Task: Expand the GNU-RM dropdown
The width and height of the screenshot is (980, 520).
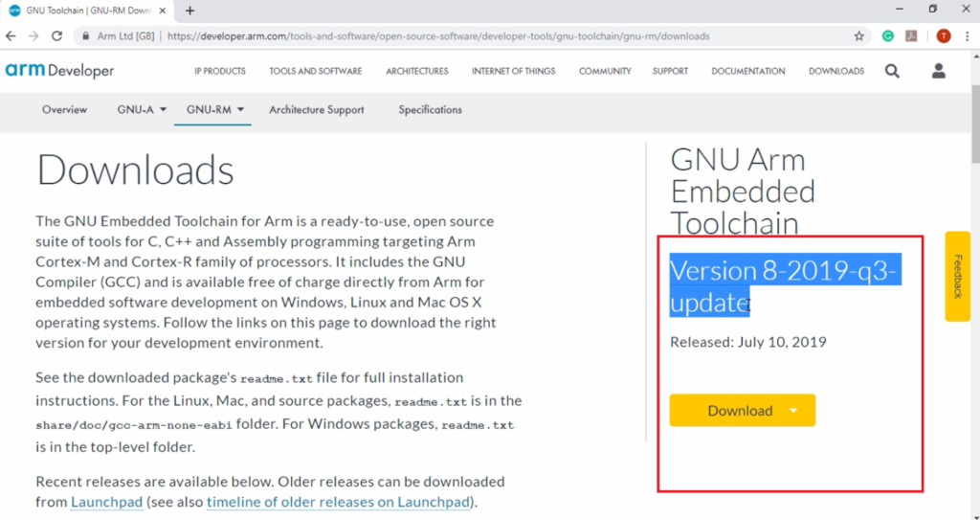Action: (x=215, y=109)
